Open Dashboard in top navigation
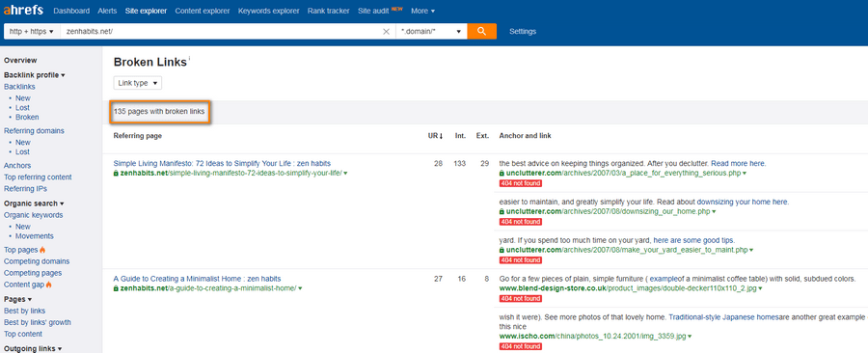 pyautogui.click(x=71, y=11)
